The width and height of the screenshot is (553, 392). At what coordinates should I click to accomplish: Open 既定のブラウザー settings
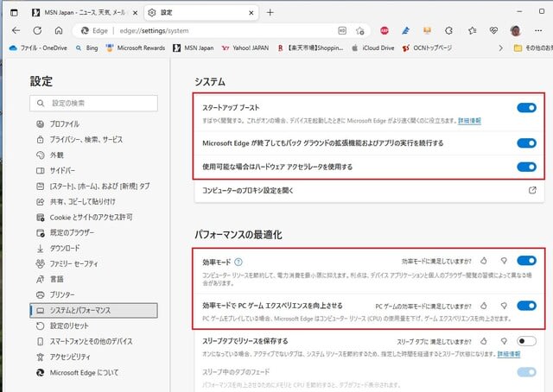[94, 232]
